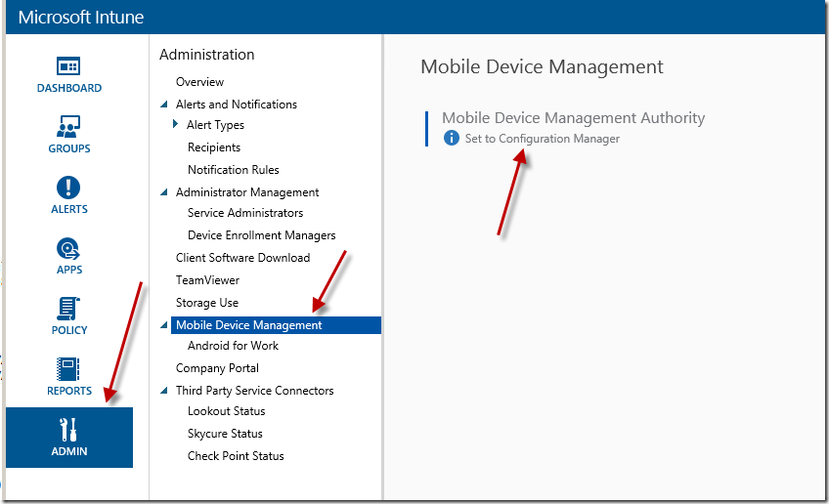
Task: Open Notification Rules
Action: 233,170
